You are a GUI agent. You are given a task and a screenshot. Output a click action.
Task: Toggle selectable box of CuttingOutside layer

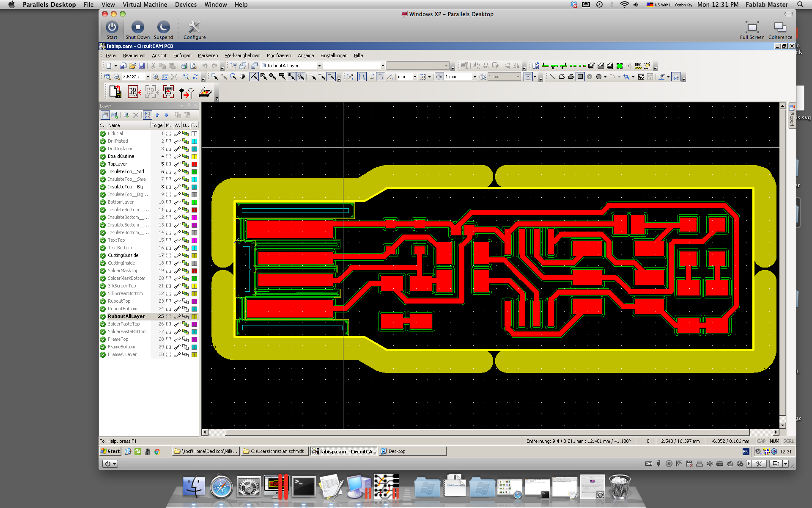(168, 256)
